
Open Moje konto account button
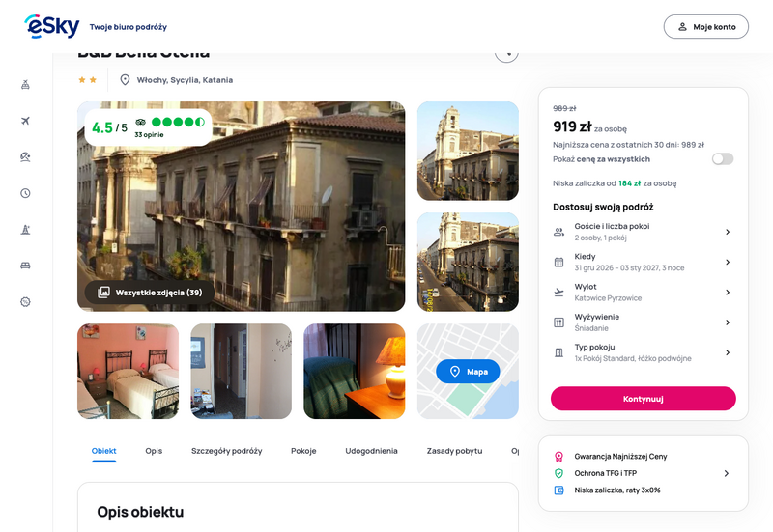point(706,27)
